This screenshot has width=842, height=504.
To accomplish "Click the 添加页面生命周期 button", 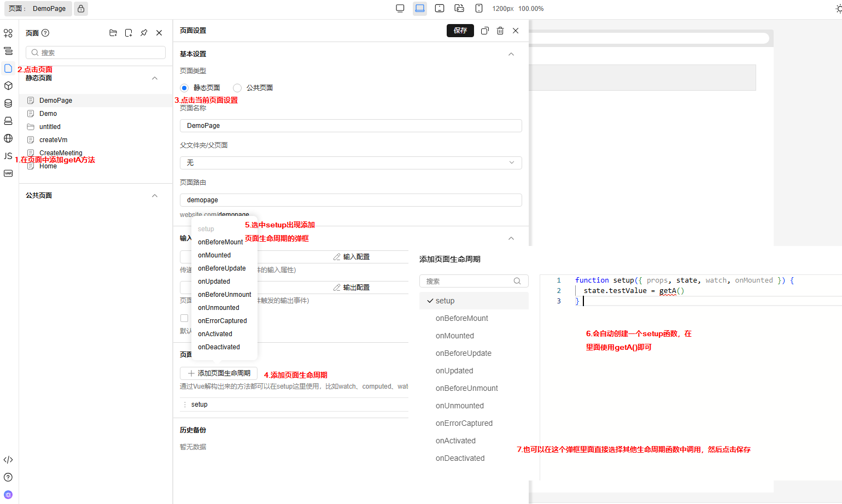I will (219, 373).
